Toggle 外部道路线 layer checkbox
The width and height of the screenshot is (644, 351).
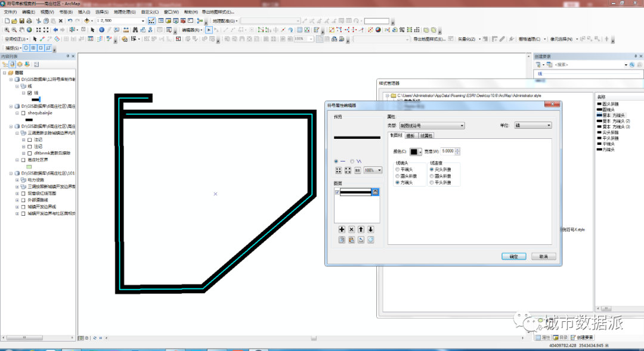23,200
